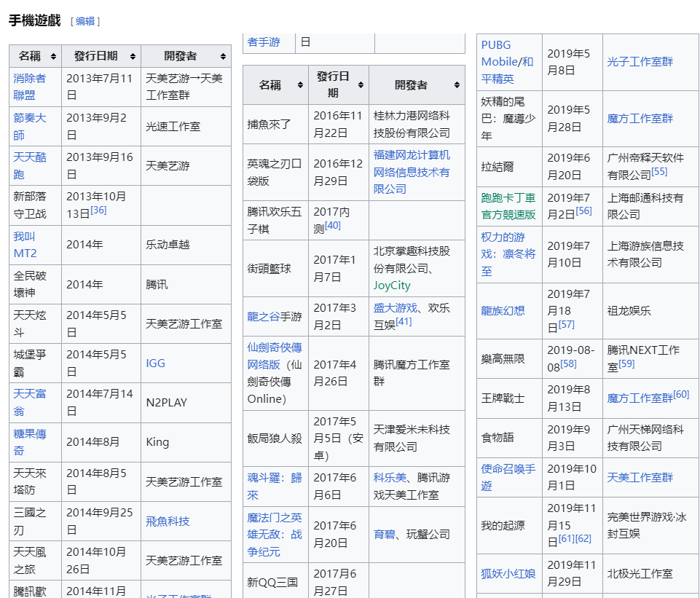Image resolution: width=700 pixels, height=598 pixels.
Task: Click the 编辑 section edit link
Action: (x=84, y=21)
